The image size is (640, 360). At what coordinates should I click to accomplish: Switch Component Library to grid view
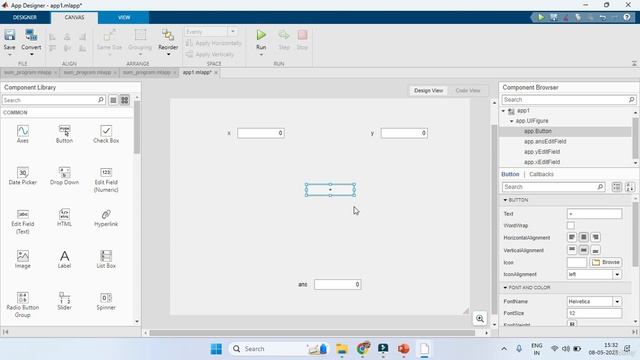124,100
